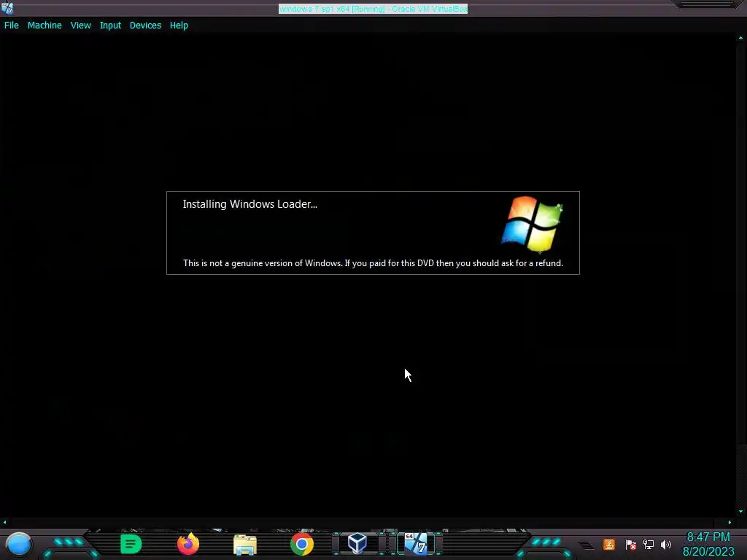
Task: Open the clock showing 8:47 PM
Action: pos(708,544)
